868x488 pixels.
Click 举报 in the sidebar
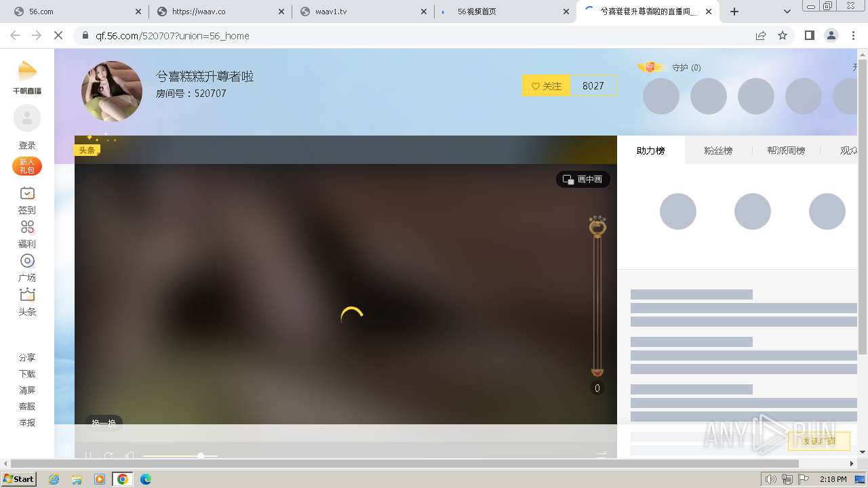27,422
